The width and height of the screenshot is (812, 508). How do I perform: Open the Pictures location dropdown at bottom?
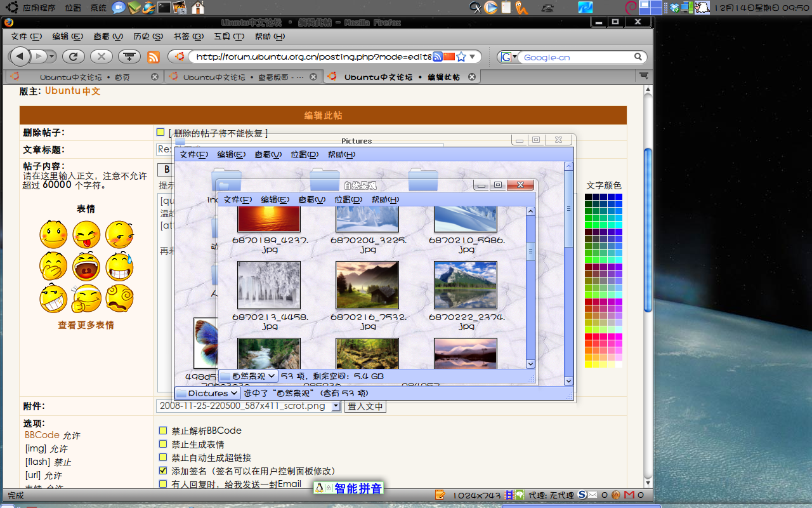click(x=209, y=393)
